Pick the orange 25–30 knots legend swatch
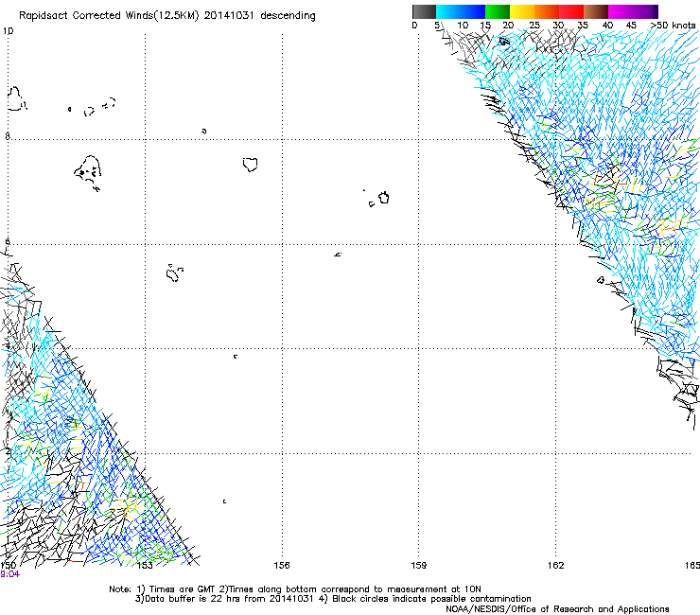Screen dimensions: 700x615 coord(547,11)
